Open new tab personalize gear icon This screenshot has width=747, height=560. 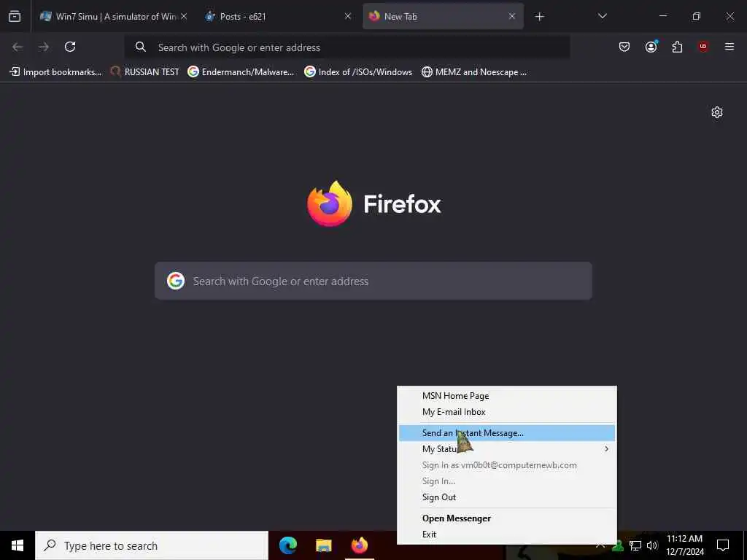coord(717,112)
